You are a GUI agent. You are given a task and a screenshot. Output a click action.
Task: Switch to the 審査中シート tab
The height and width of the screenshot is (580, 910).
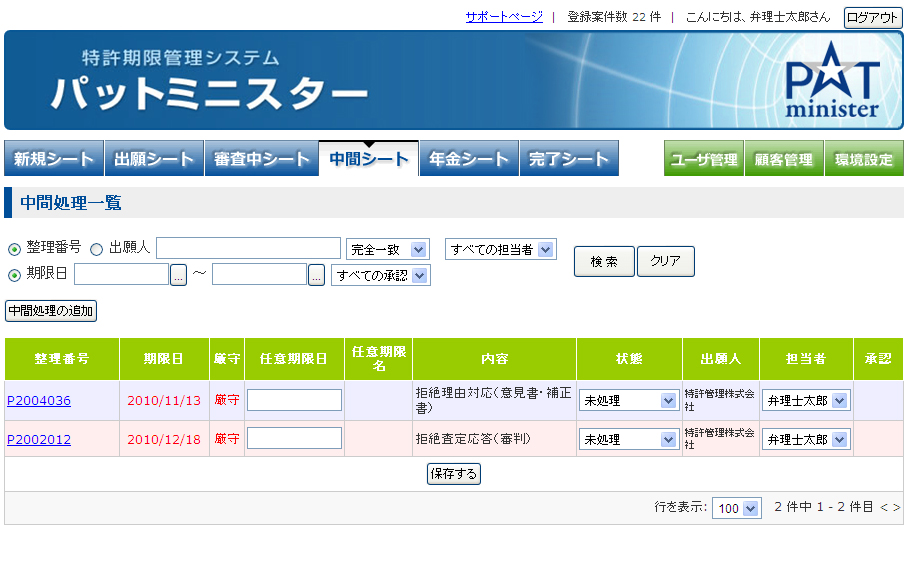point(262,158)
